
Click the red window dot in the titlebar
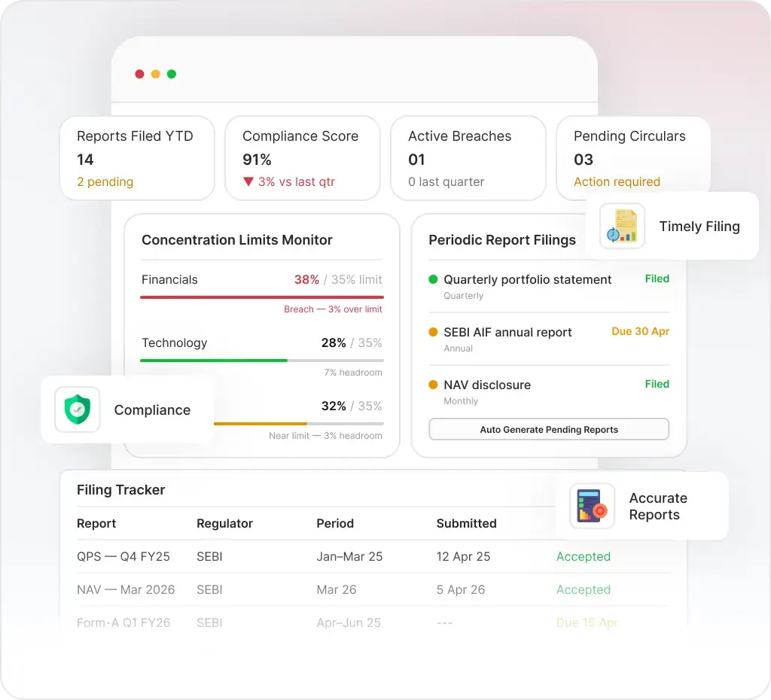point(139,74)
